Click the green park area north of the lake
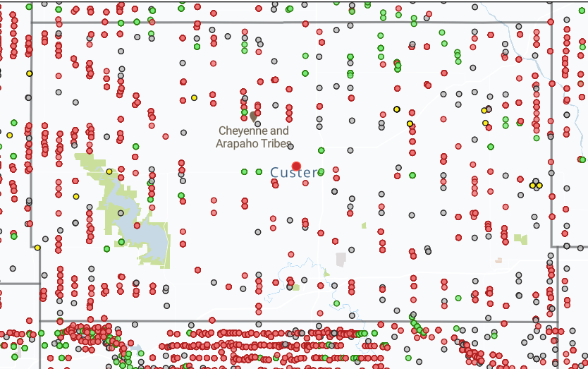Viewport: 588px width, 369px height. click(x=88, y=161)
